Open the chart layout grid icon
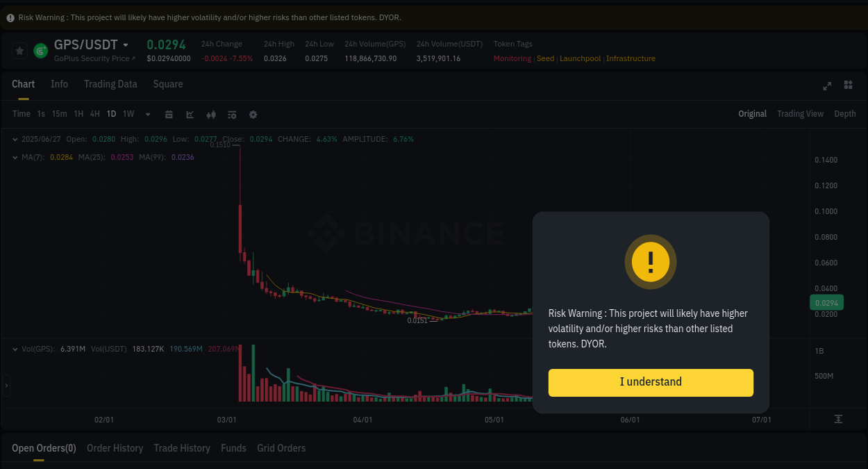 click(x=848, y=85)
